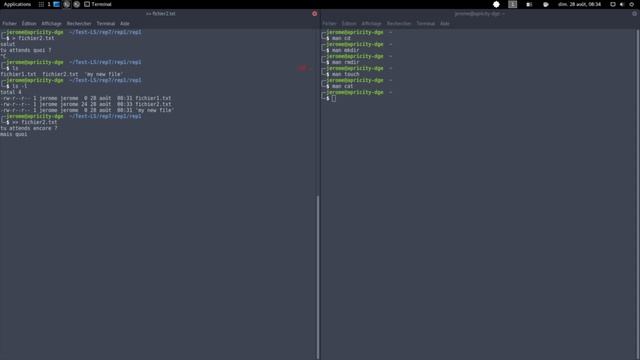Open the app grid icon beside Applications
The image size is (640, 360).
[41, 4]
